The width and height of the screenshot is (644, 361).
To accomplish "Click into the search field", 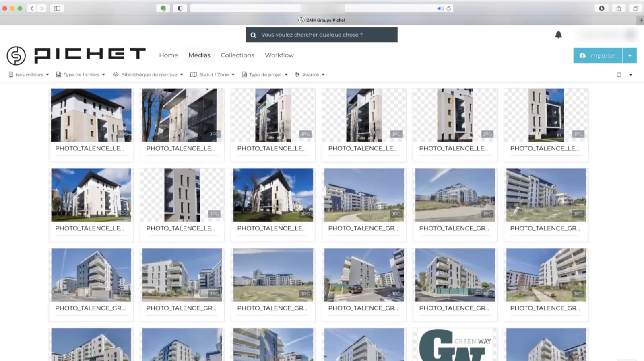I will coord(322,35).
